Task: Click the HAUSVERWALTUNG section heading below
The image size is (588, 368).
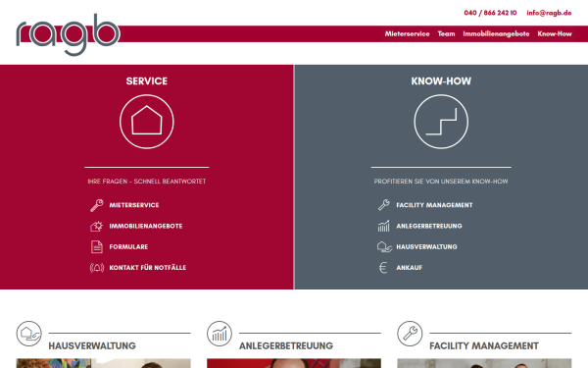Action: tap(92, 345)
